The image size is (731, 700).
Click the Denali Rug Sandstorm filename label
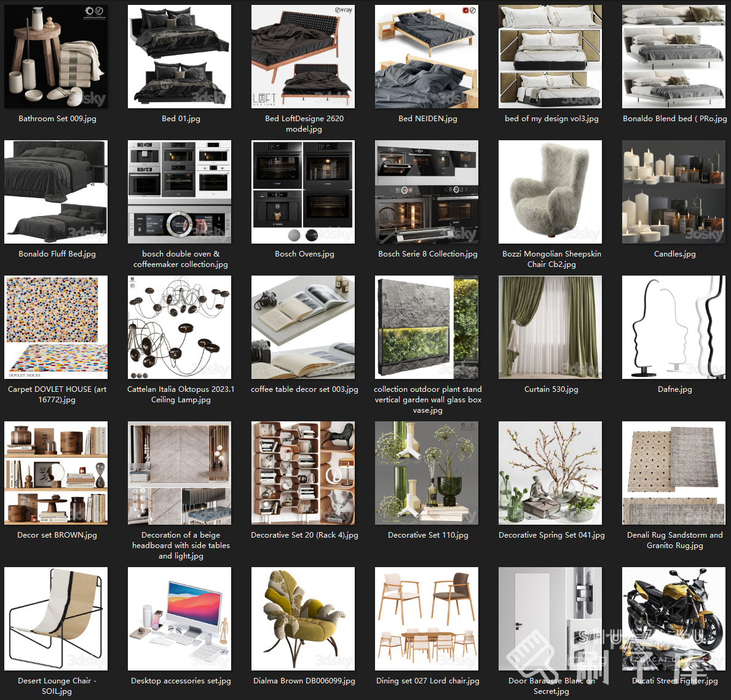[x=674, y=540]
